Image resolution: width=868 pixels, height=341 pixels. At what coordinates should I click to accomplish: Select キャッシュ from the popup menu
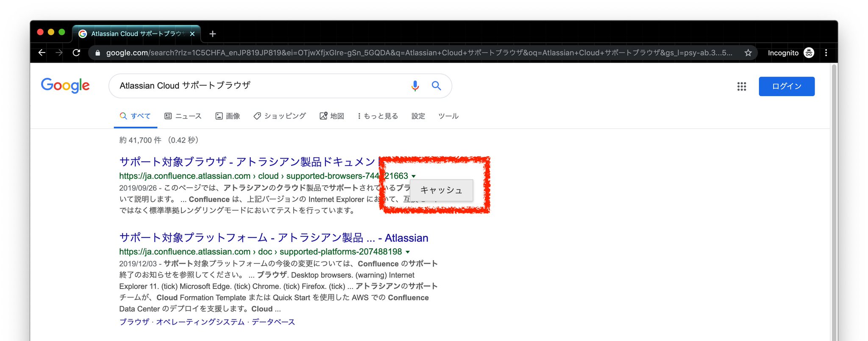tap(441, 190)
